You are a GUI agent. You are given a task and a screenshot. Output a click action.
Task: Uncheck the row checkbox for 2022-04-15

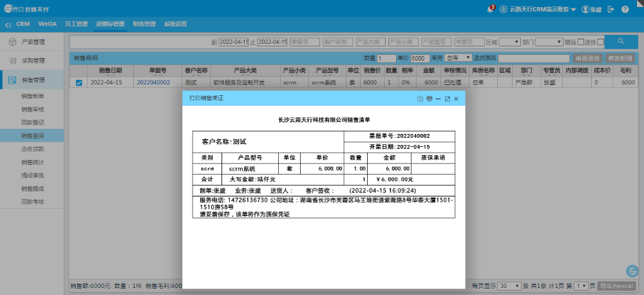(x=79, y=82)
